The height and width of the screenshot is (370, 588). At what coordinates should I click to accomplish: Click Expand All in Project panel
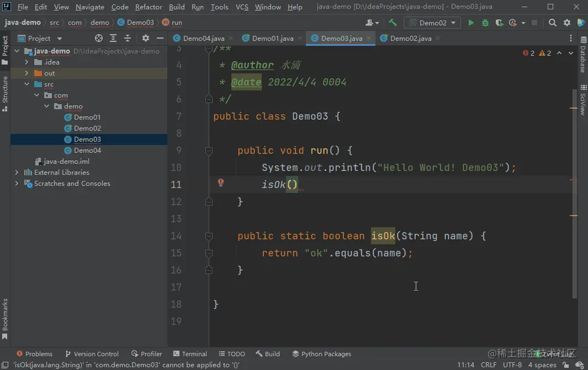pyautogui.click(x=113, y=38)
